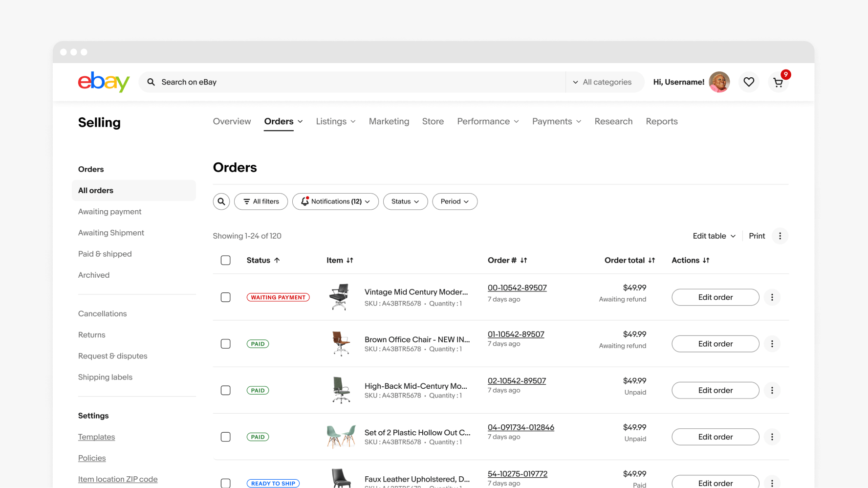868x488 pixels.
Task: Open the shopping cart with 9 items
Action: tap(778, 82)
